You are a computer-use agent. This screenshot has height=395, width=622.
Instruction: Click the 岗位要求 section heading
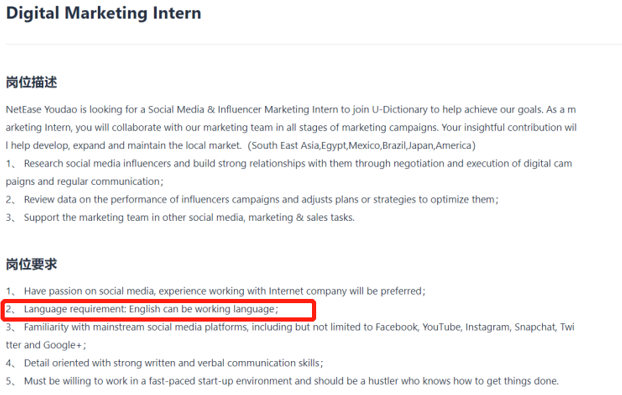(x=31, y=264)
